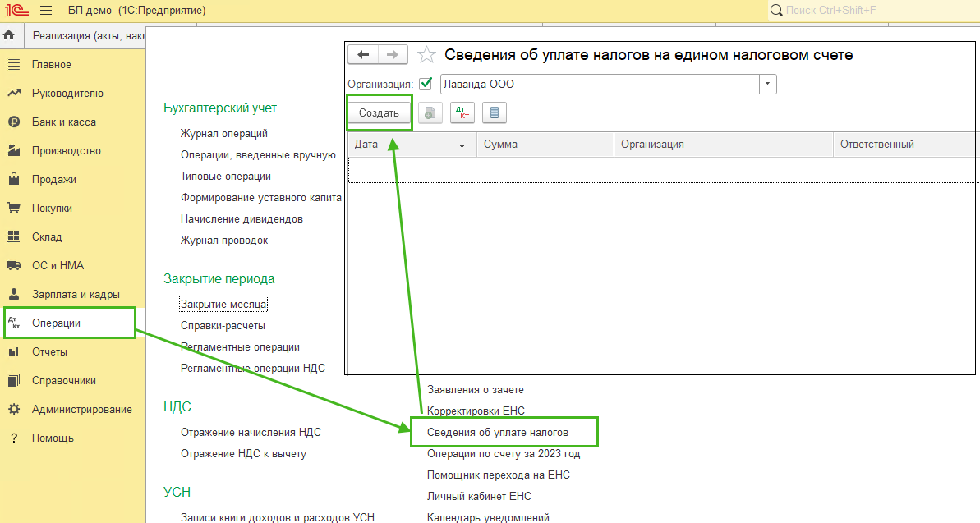Open the Журнал операций link
Image resolution: width=980 pixels, height=523 pixels.
[x=223, y=134]
